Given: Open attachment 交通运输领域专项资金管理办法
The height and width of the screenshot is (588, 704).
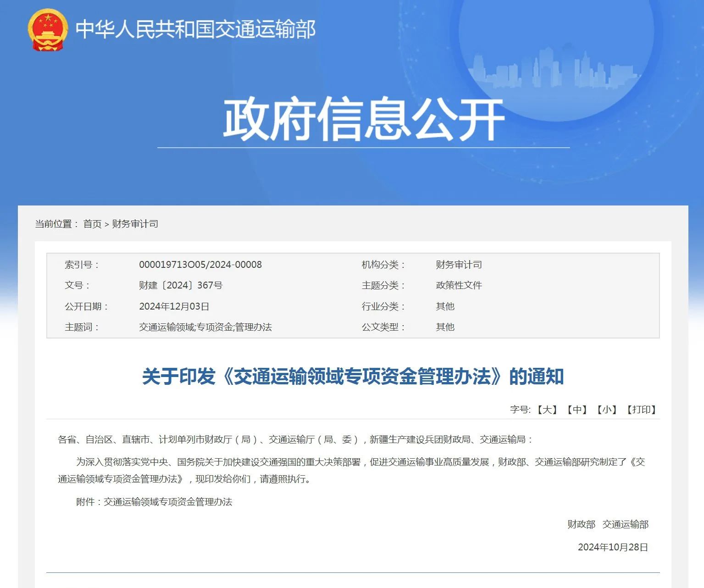Looking at the screenshot, I should tap(168, 503).
